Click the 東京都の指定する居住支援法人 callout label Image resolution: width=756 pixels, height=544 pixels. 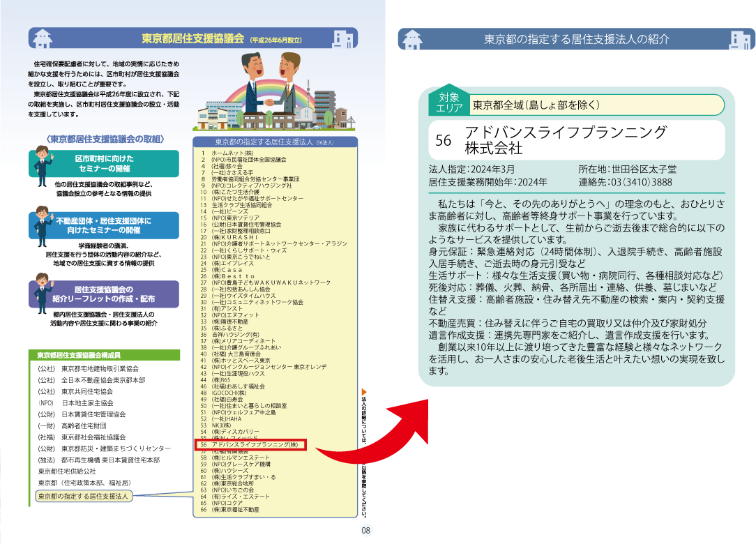tap(83, 497)
